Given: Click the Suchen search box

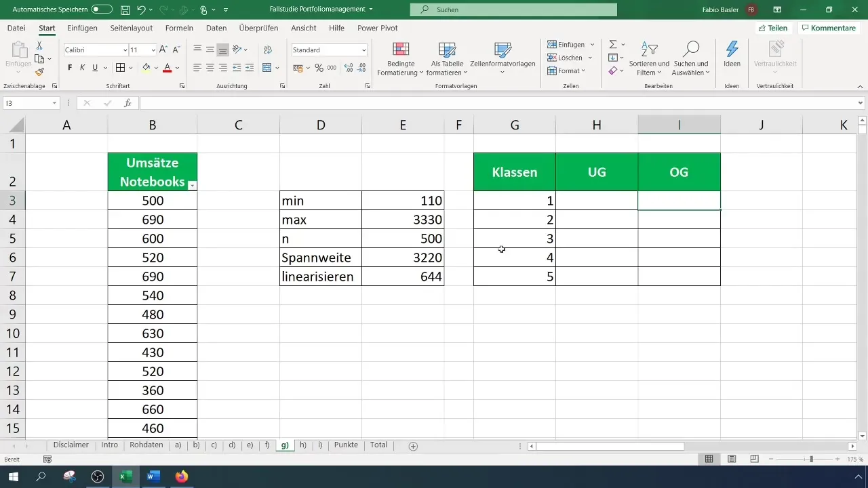Looking at the screenshot, I should [x=513, y=9].
